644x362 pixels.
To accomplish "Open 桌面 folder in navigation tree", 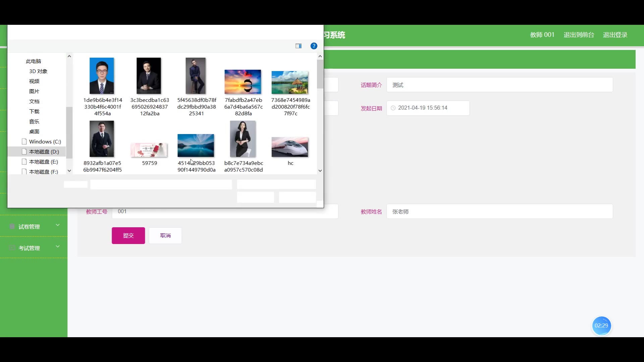I will (x=34, y=131).
